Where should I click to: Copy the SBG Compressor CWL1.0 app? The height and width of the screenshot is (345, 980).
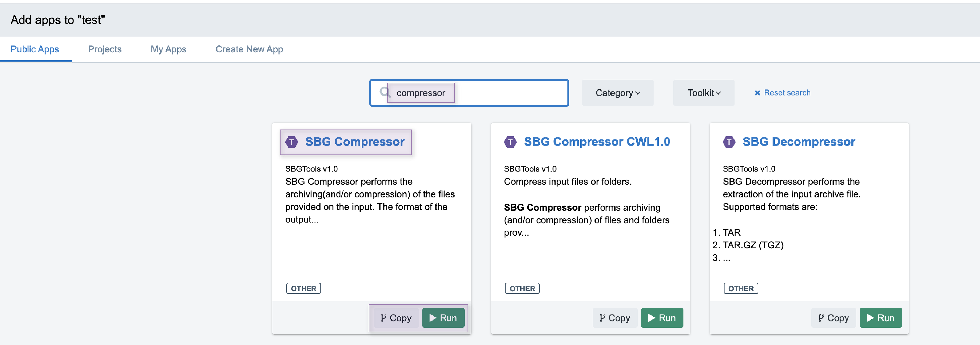click(x=614, y=318)
